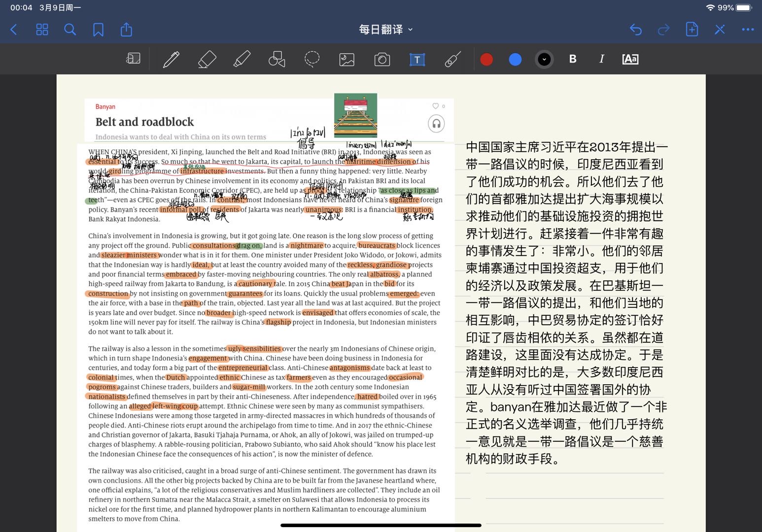Tap the highlighted word 'nationalists'
Viewport: 762px width, 532px height.
[x=107, y=397]
